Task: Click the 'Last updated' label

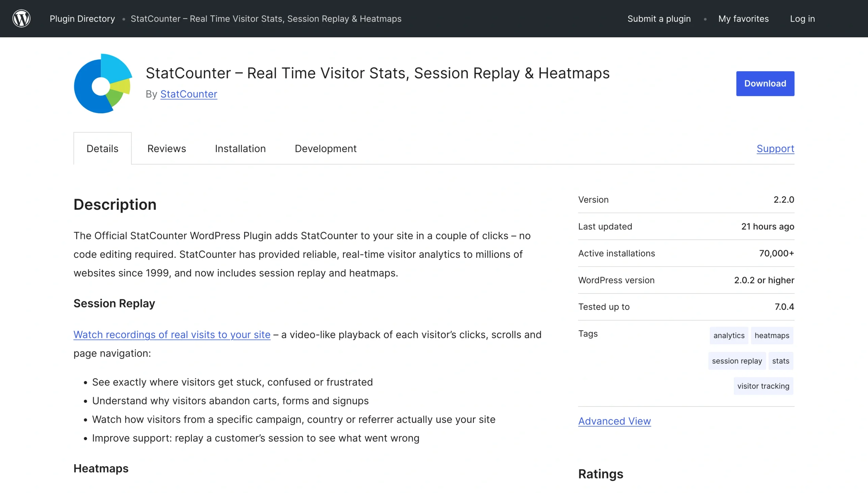Action: coord(605,226)
